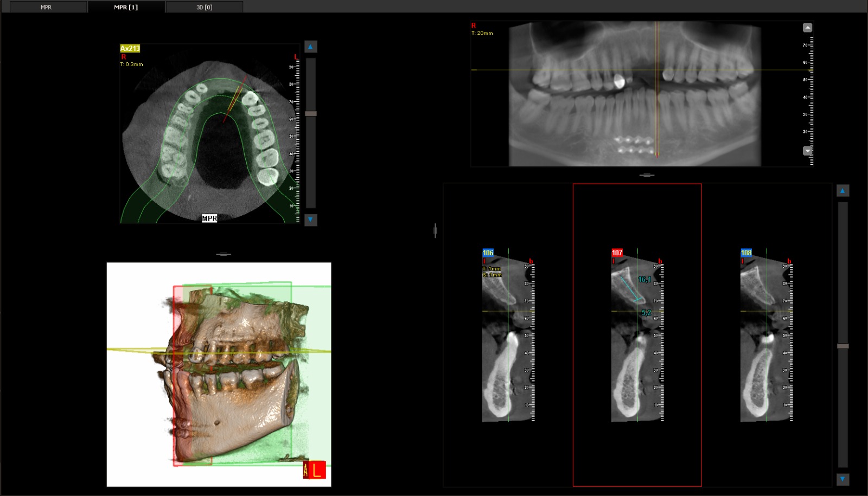Open the 3D [0] tab
The height and width of the screenshot is (496, 868).
pyautogui.click(x=205, y=7)
